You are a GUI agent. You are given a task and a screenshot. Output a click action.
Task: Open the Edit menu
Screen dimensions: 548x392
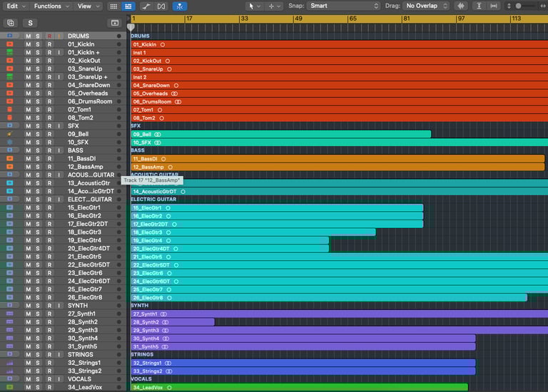click(x=16, y=6)
